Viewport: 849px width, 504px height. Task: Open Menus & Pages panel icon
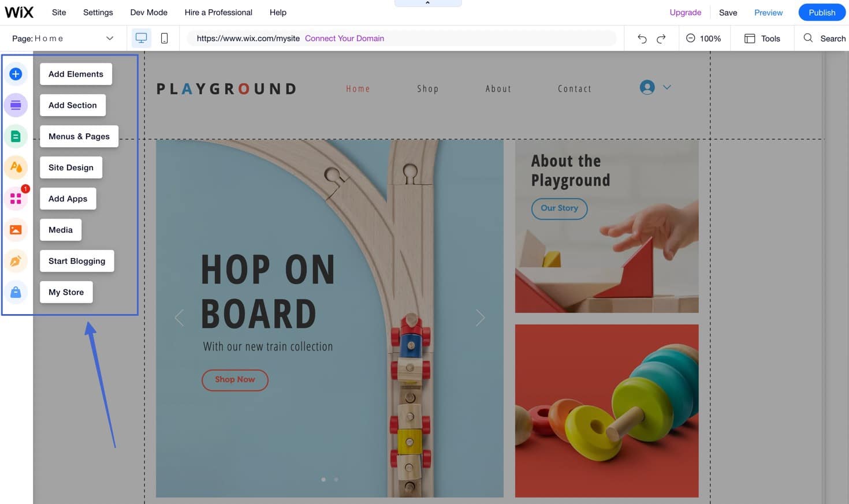pos(16,136)
